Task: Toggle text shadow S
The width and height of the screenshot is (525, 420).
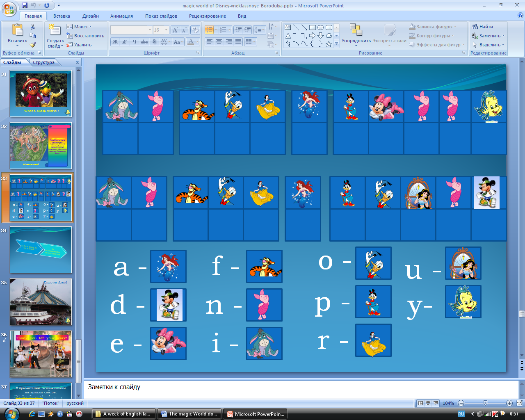Action: tap(154, 42)
